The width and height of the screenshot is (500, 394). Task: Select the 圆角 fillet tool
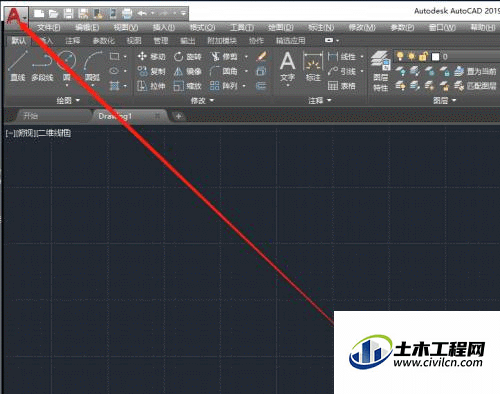pyautogui.click(x=224, y=71)
